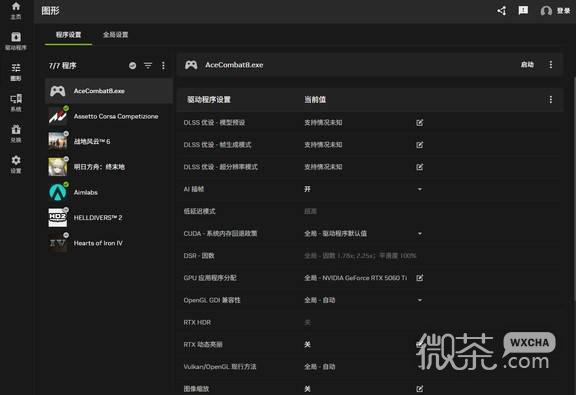
Task: Edit DLSS 优设 - 超分辨率模式 value
Action: [420, 167]
